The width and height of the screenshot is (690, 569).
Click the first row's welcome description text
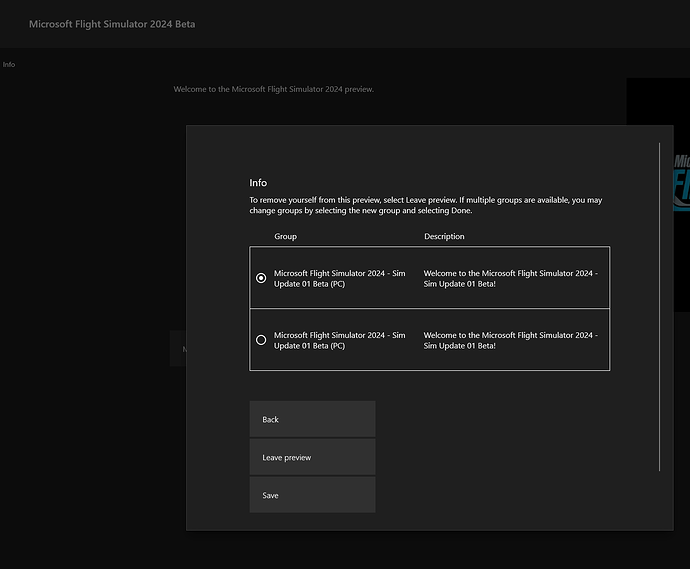(510, 278)
